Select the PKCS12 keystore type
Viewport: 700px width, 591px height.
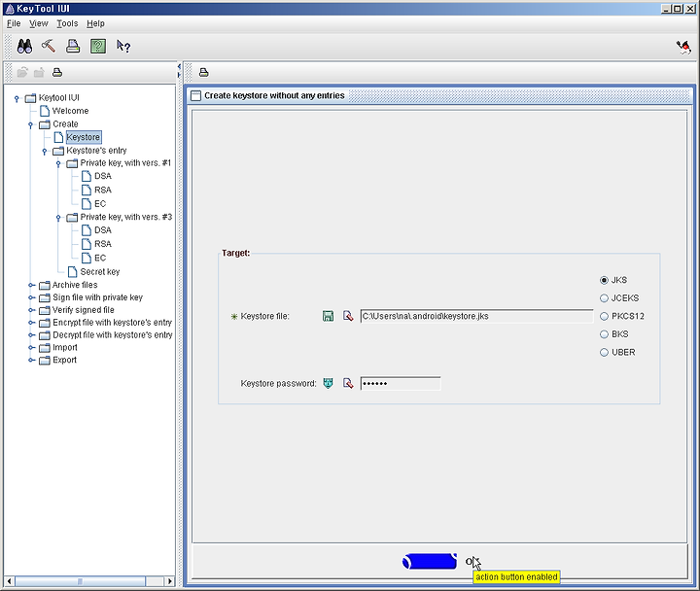point(622,316)
